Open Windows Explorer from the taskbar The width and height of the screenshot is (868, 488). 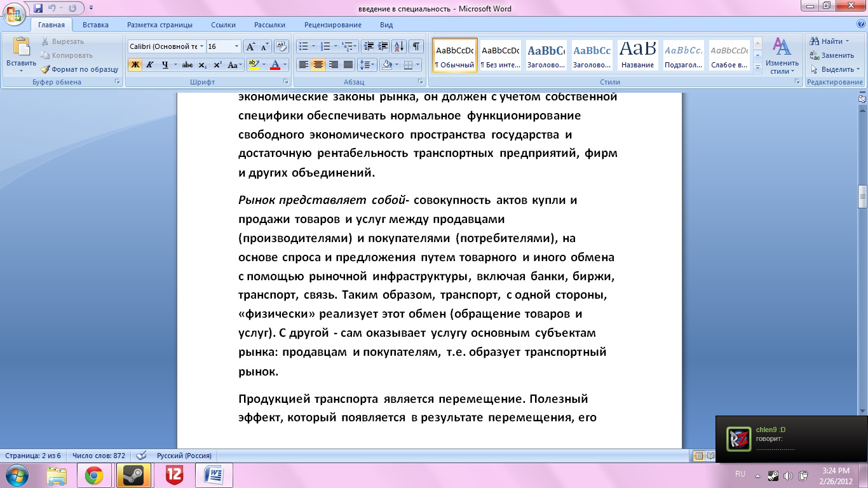point(56,475)
